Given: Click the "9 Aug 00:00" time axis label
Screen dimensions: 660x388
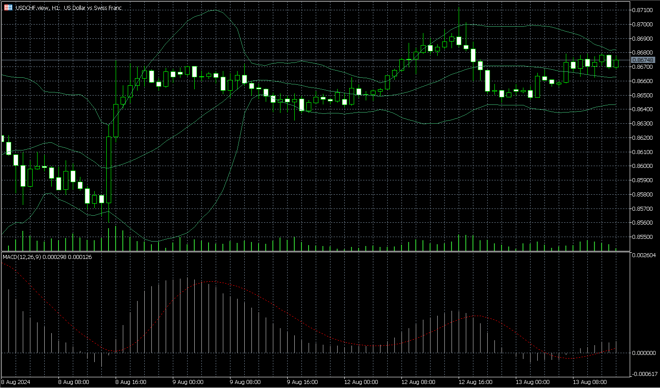Looking at the screenshot, I should [188, 382].
